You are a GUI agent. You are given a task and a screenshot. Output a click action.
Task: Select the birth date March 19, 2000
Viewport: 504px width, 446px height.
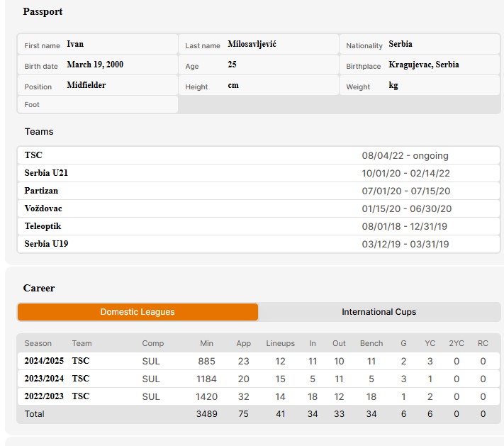click(x=95, y=65)
